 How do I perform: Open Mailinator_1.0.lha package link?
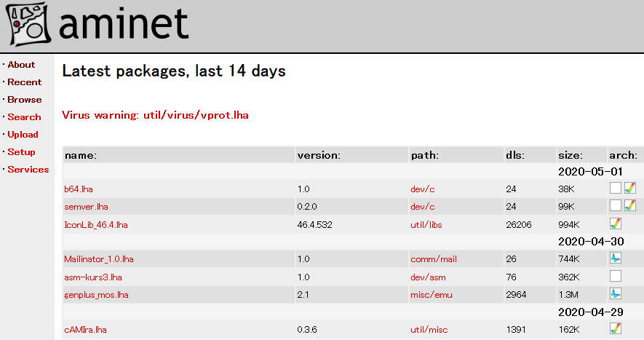coord(99,259)
